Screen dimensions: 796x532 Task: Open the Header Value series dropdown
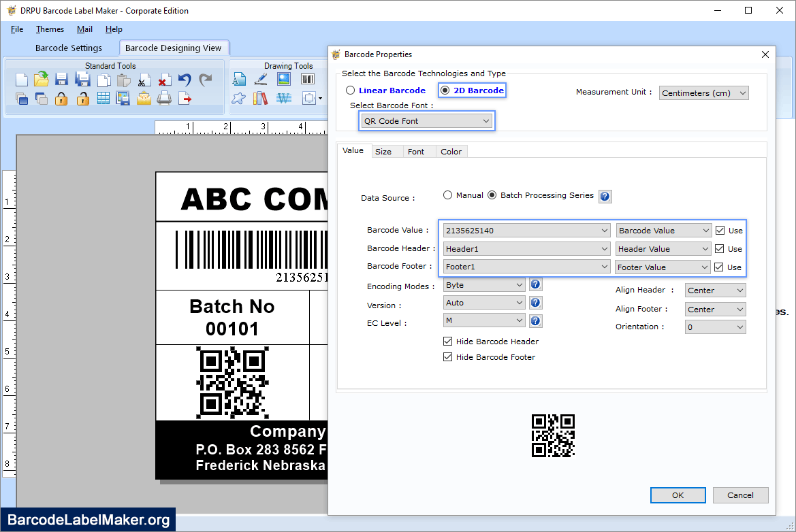tap(663, 248)
